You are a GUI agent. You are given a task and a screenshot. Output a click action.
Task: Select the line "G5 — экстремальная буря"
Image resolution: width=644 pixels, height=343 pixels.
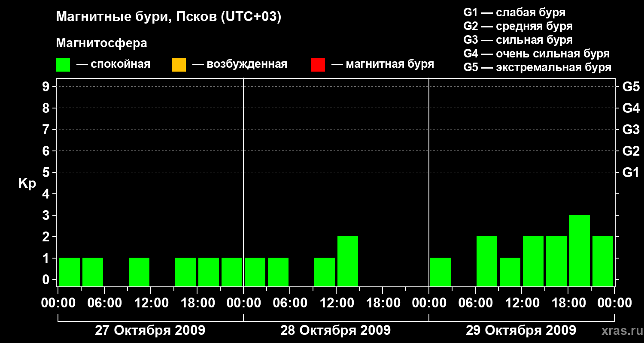pos(537,67)
